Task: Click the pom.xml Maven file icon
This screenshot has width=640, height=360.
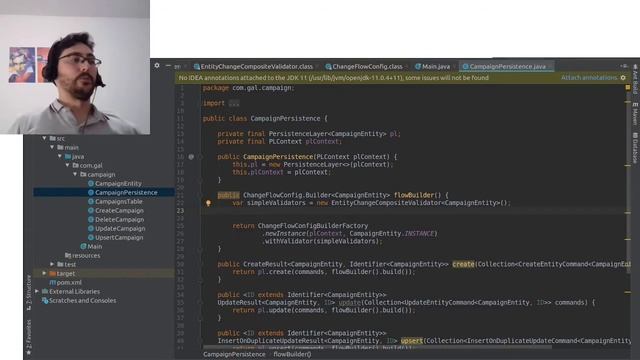Action: tap(53, 282)
